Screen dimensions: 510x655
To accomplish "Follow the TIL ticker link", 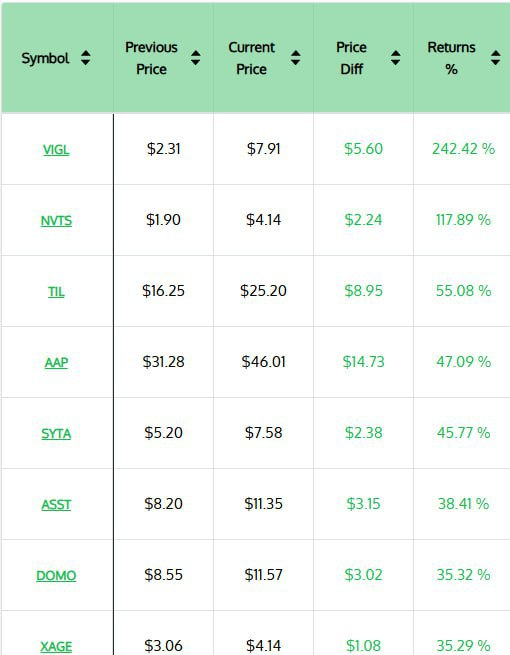I will [56, 292].
